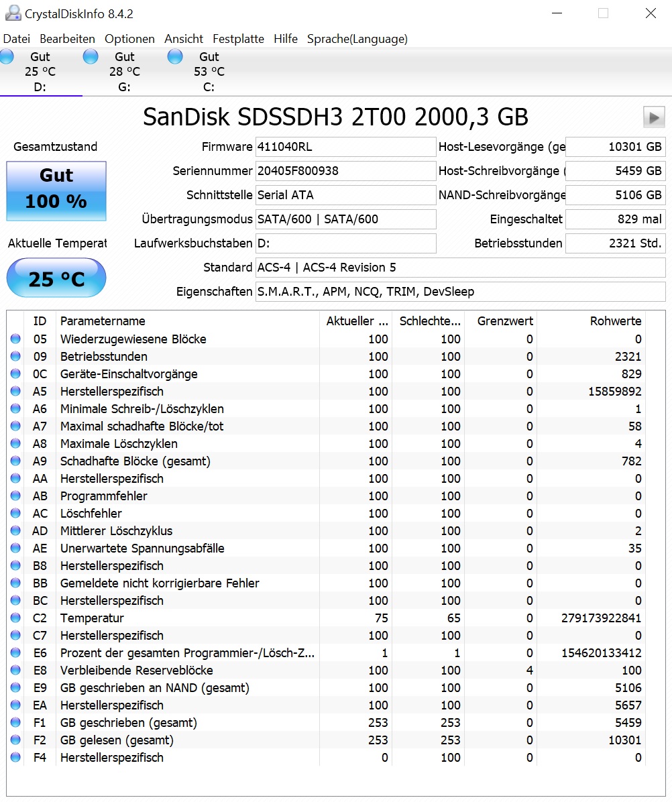Select the GB gelesen (gesamt) row
672x802 pixels.
point(327,740)
